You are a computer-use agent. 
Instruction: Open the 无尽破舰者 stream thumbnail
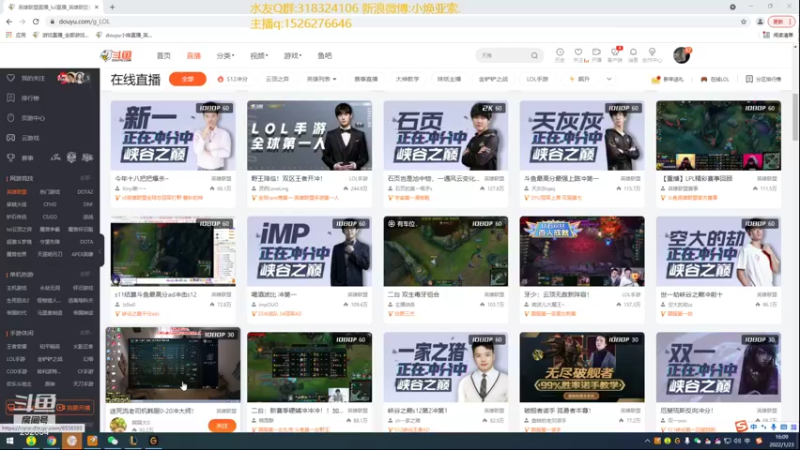point(582,367)
